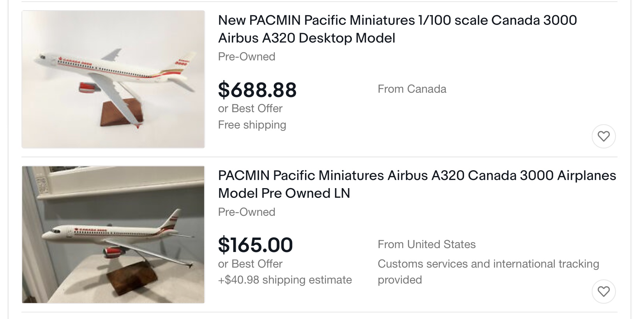Click the 'From Canada' location text
The width and height of the screenshot is (644, 319).
coord(412,89)
